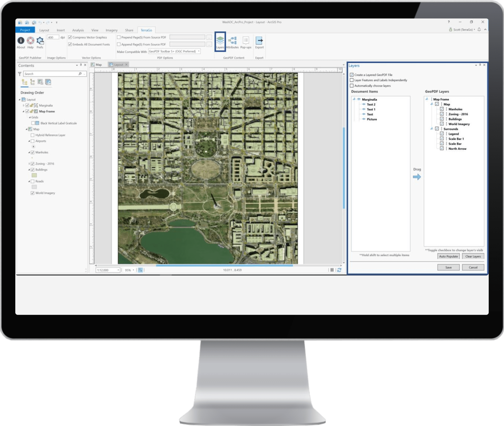
Task: Show the Roads layer in Contents
Action: click(x=33, y=181)
